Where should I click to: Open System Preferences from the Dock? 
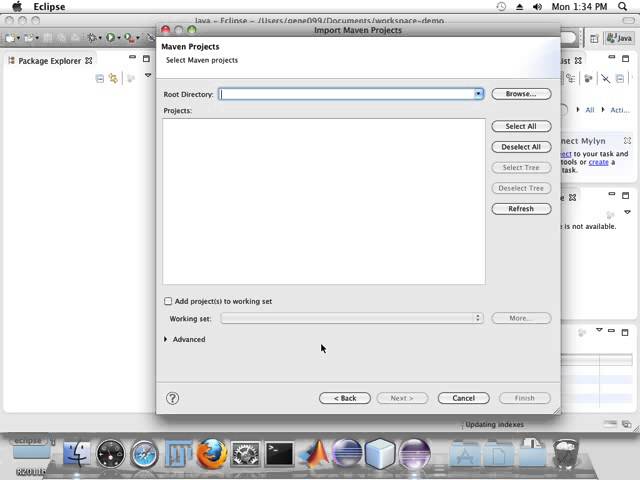coord(245,454)
